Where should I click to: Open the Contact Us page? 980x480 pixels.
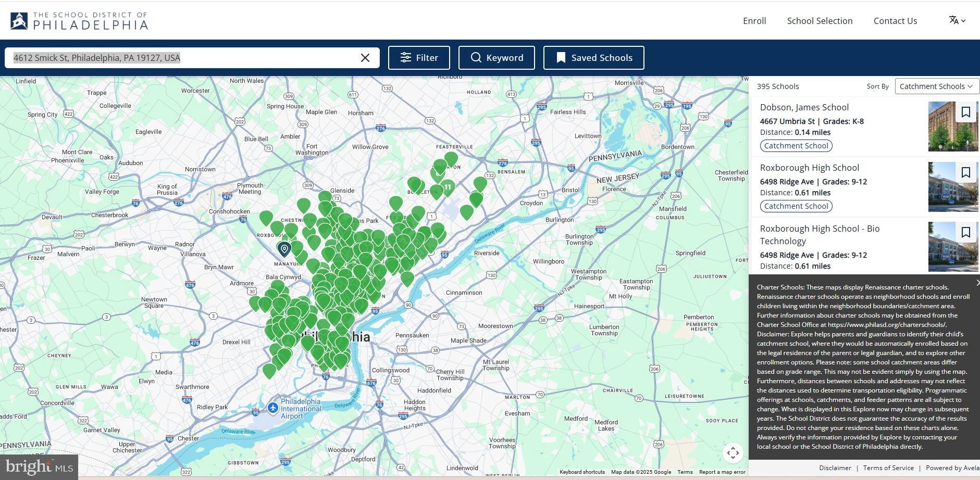(895, 21)
